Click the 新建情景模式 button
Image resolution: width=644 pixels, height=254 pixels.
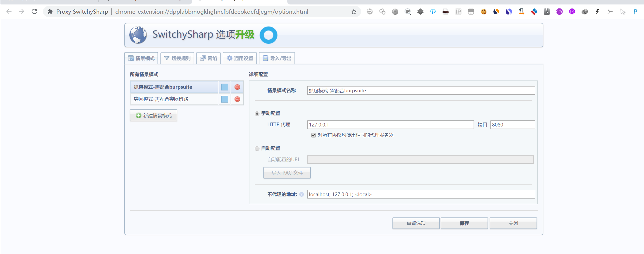tap(154, 115)
